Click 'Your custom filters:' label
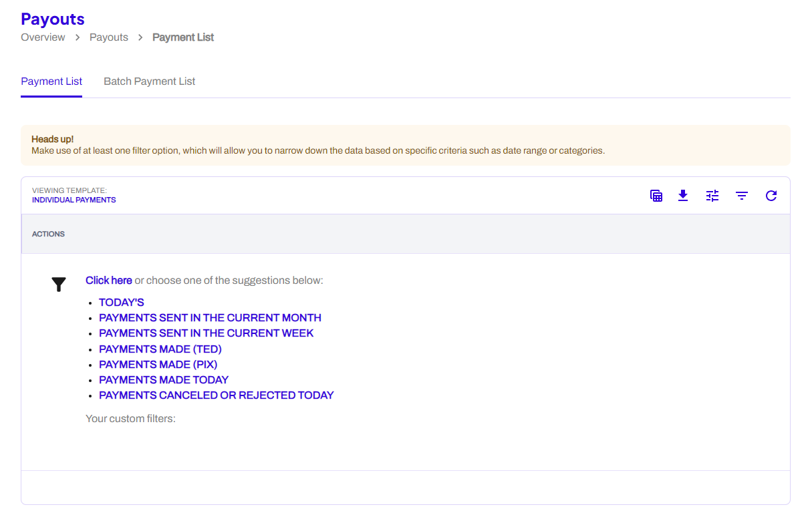Viewport: 812px width, 521px height. (x=130, y=419)
